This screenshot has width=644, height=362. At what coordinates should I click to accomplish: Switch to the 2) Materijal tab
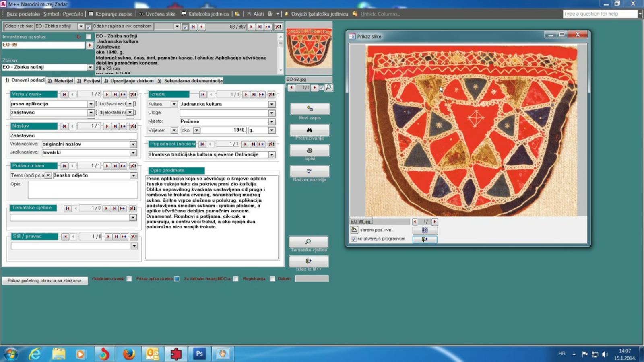[x=60, y=81]
